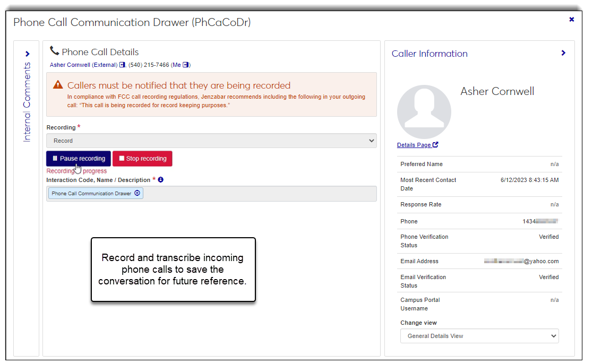Screen dimensions: 610x364
Task: Click the orange warning triangle icon
Action: coord(58,85)
